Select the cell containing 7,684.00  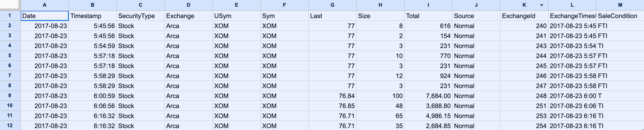click(x=428, y=96)
